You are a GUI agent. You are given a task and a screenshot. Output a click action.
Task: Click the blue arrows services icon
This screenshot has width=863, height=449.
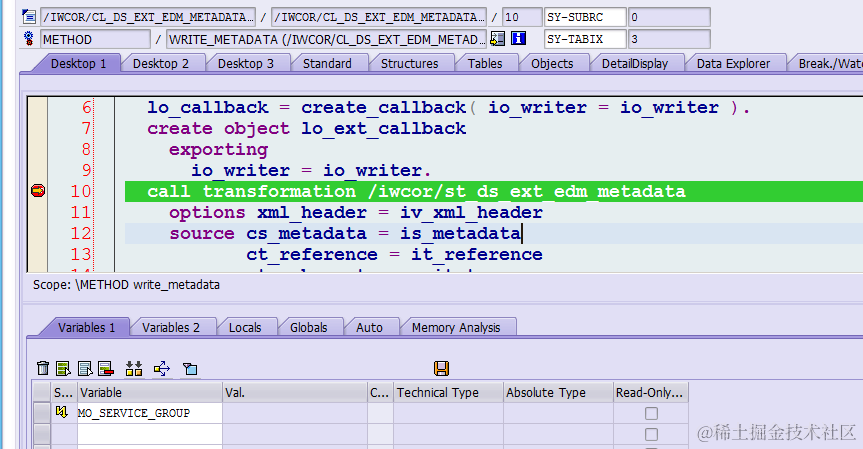coord(162,368)
